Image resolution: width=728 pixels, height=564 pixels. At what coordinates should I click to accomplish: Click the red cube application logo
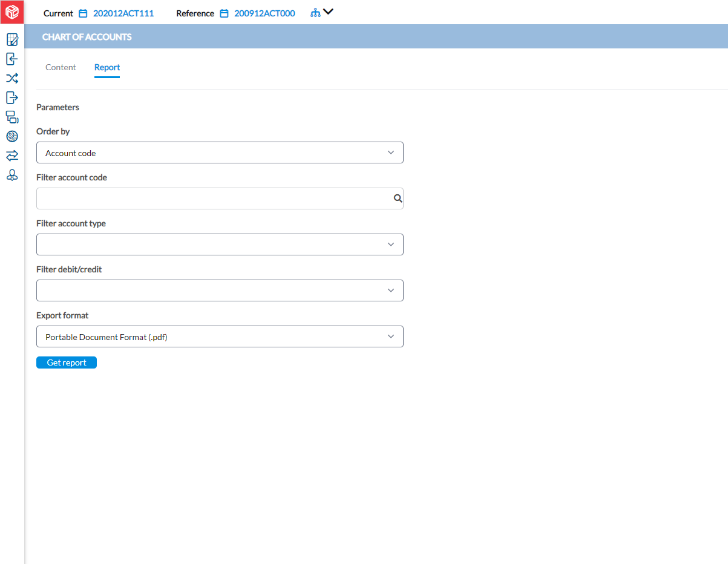pos(12,12)
